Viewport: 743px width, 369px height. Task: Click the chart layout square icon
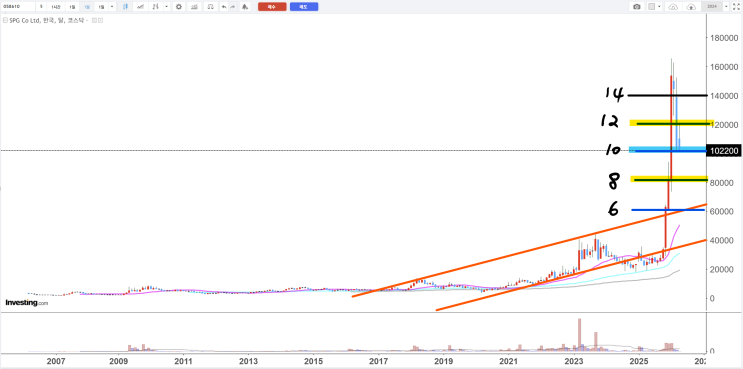[652, 7]
